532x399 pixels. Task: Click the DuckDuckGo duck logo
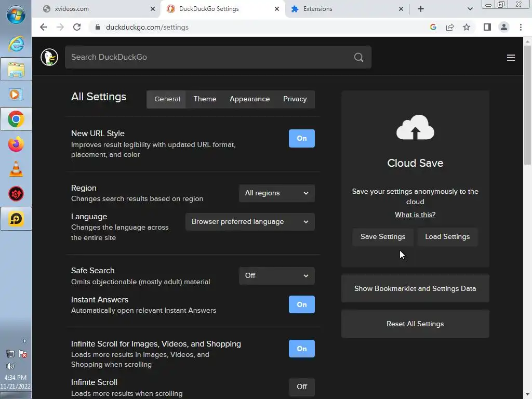[x=49, y=57]
